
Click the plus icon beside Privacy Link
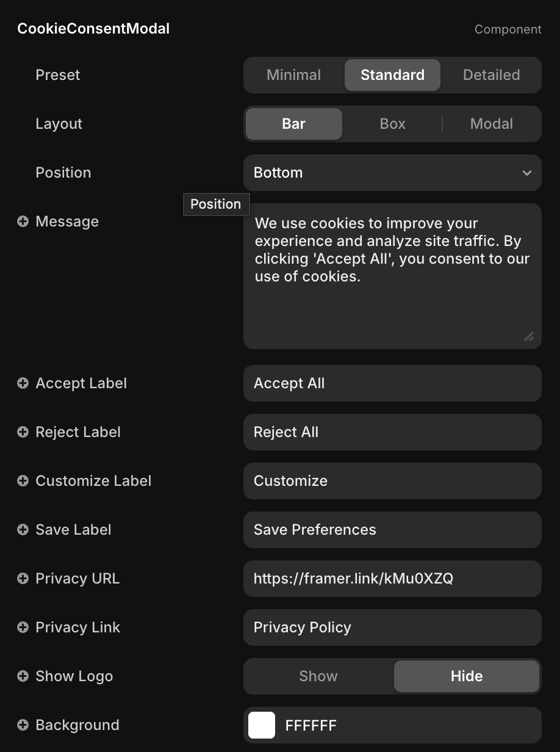(x=23, y=627)
